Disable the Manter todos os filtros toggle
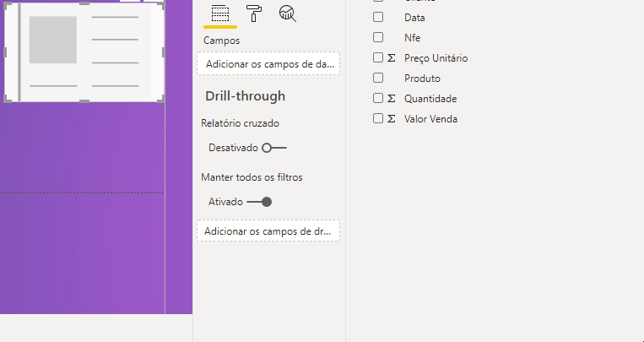Image resolution: width=644 pixels, height=342 pixels. tap(259, 202)
